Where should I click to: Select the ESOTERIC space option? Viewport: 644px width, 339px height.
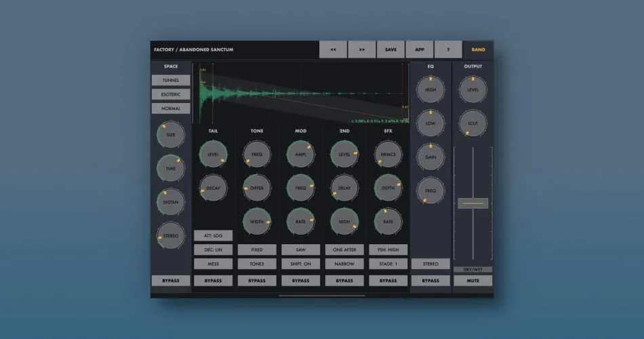(x=170, y=94)
